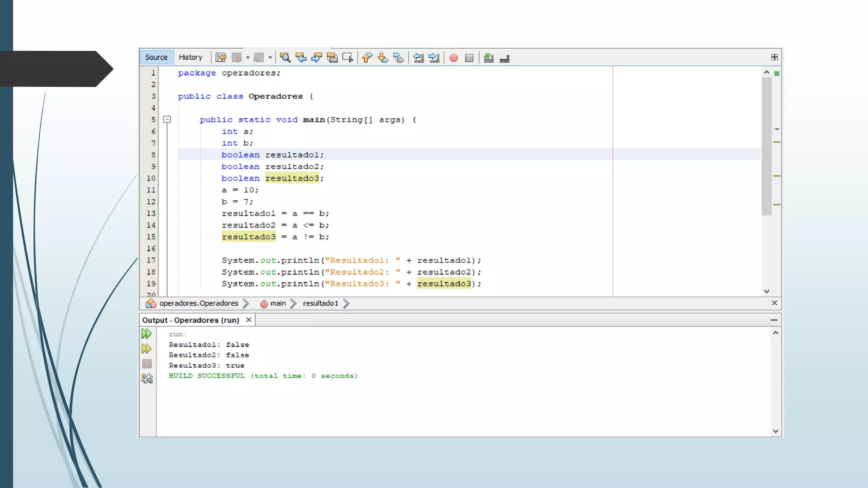The height and width of the screenshot is (488, 868).
Task: Open the Forward navigation dropdown arrow
Action: (x=270, y=58)
